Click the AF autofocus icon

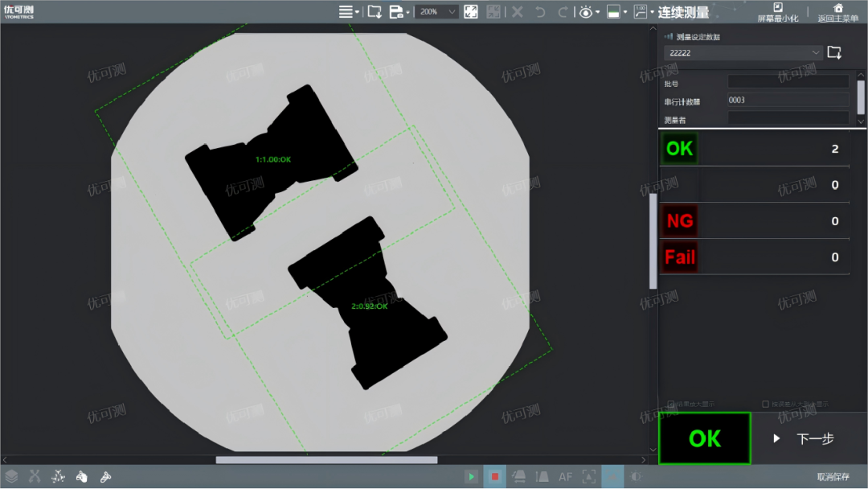pos(566,477)
